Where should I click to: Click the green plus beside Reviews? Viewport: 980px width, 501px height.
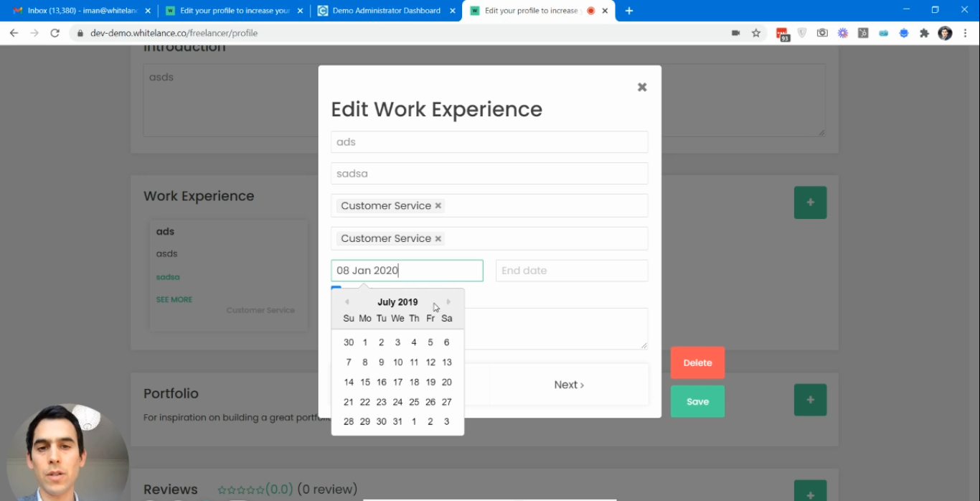pyautogui.click(x=810, y=491)
